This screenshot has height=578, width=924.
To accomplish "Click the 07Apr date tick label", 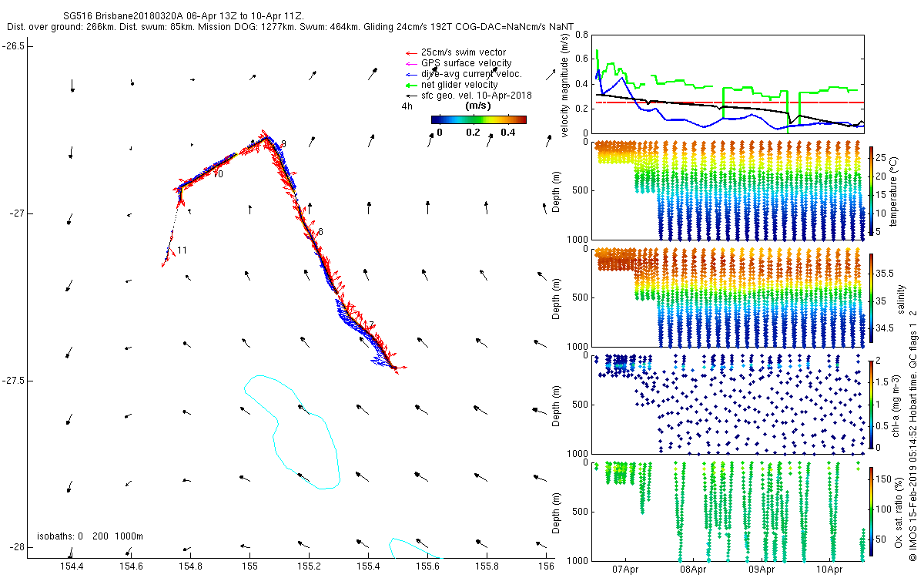I will click(x=625, y=570).
